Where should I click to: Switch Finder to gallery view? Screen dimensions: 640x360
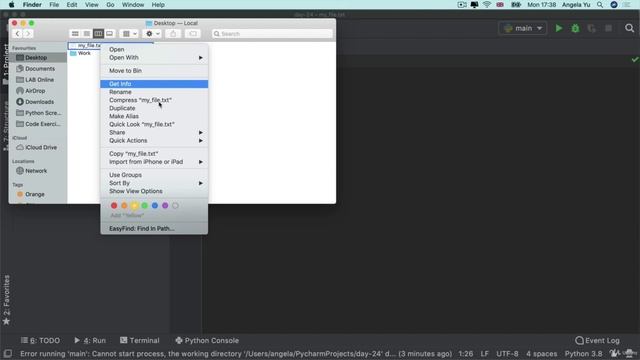pos(109,33)
